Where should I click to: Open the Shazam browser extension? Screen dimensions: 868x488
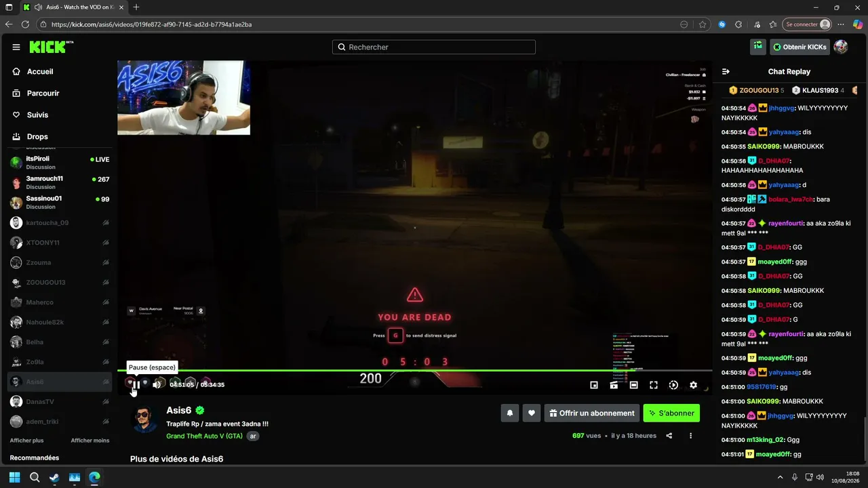pos(722,24)
